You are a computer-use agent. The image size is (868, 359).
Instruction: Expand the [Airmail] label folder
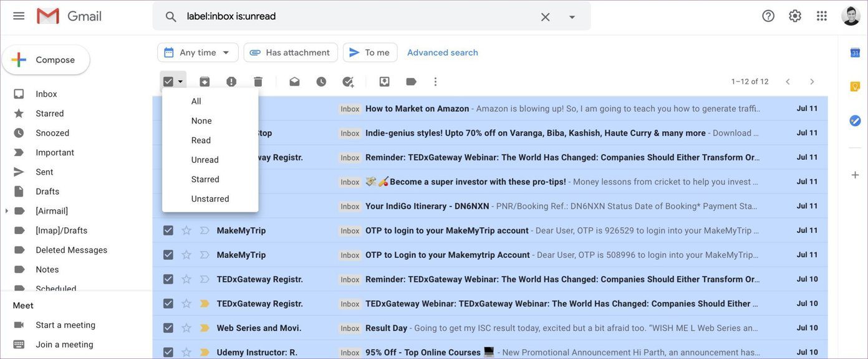point(7,211)
